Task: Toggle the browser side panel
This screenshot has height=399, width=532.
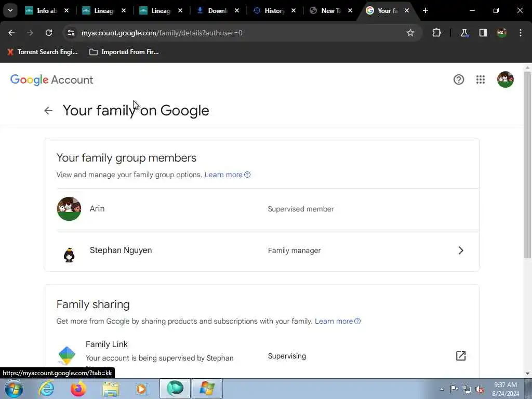Action: [483, 33]
